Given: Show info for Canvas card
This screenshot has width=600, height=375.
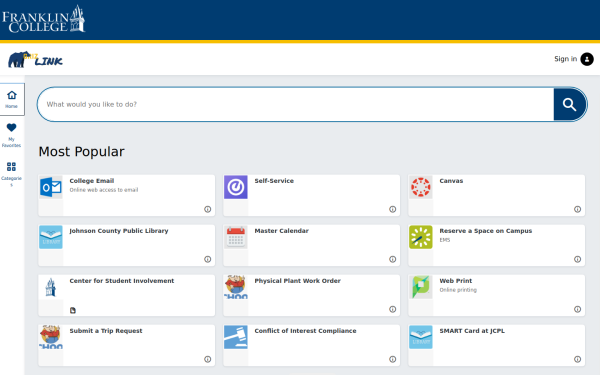Looking at the screenshot, I should [577, 209].
